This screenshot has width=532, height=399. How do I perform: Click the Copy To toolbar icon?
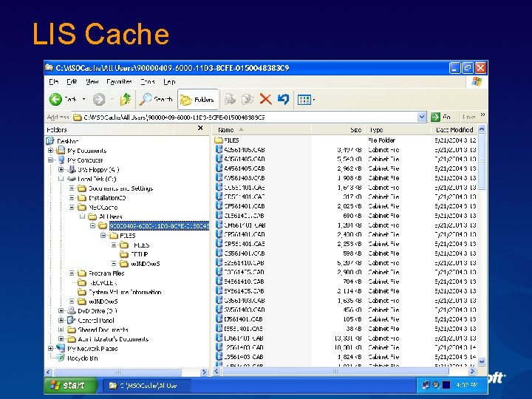[248, 100]
